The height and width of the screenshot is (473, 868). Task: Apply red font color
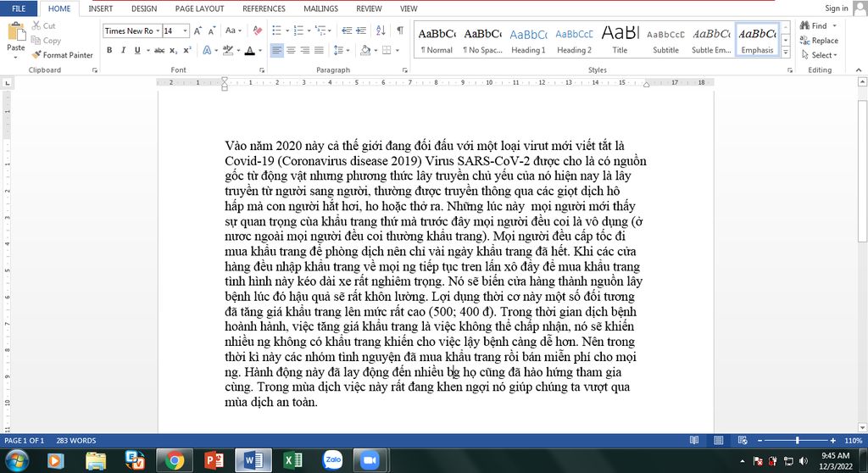point(250,50)
